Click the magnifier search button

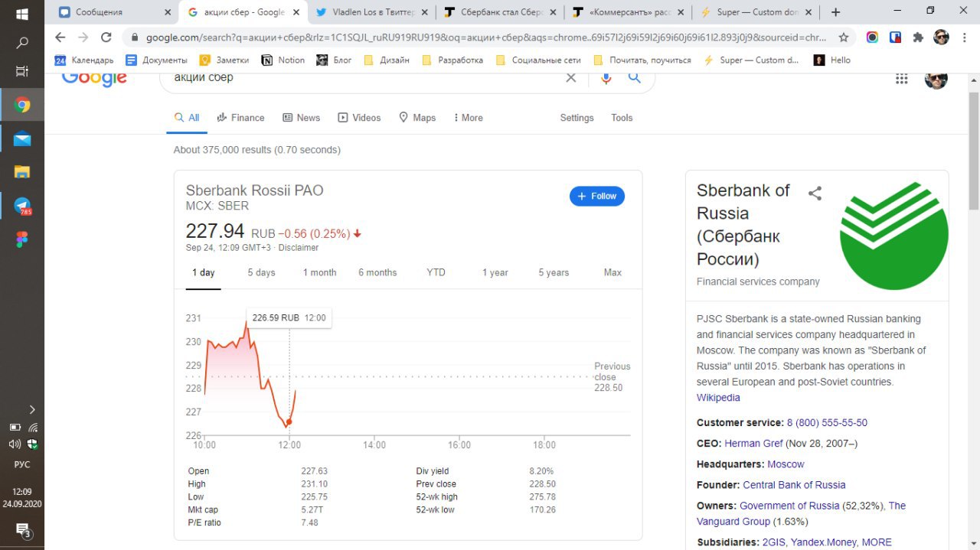click(x=635, y=77)
